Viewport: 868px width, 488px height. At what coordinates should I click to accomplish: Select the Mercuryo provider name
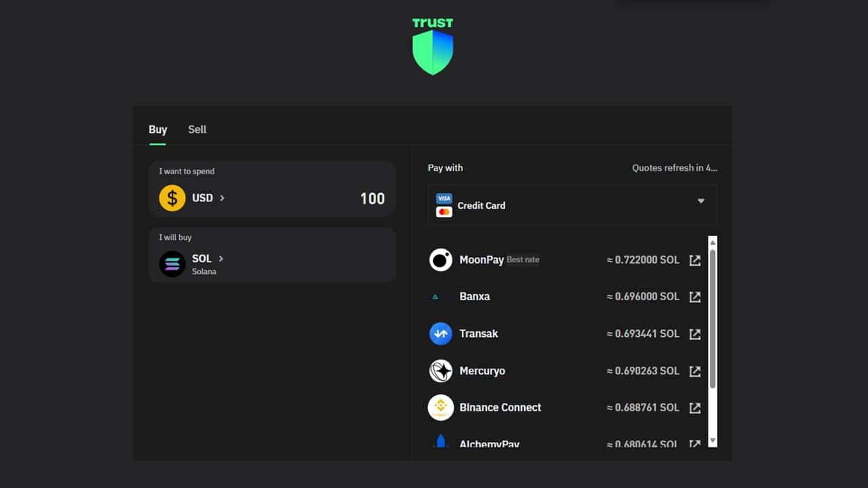(482, 371)
